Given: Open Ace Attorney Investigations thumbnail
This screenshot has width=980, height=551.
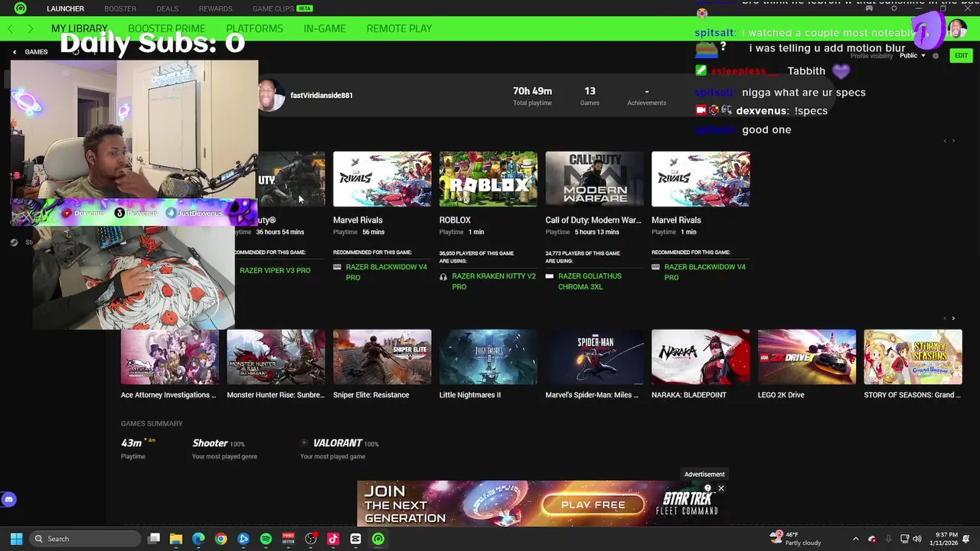Looking at the screenshot, I should click(x=170, y=357).
